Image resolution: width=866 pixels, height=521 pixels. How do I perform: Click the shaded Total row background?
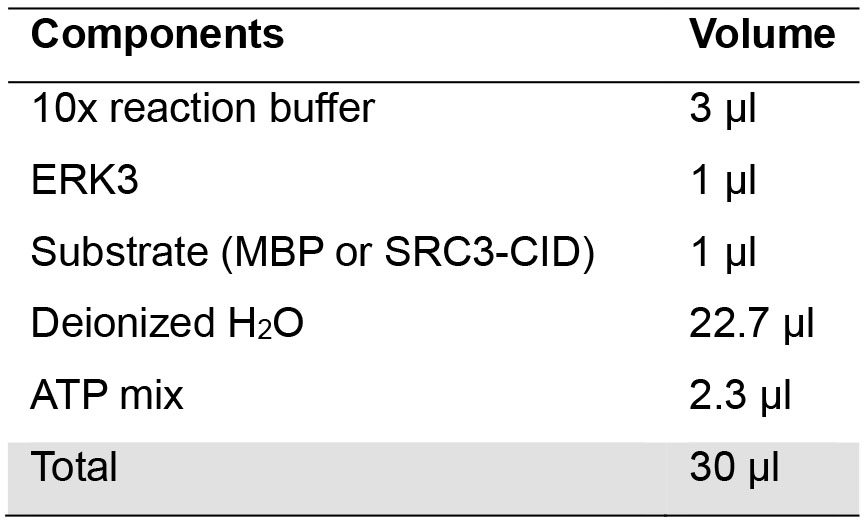[x=433, y=478]
